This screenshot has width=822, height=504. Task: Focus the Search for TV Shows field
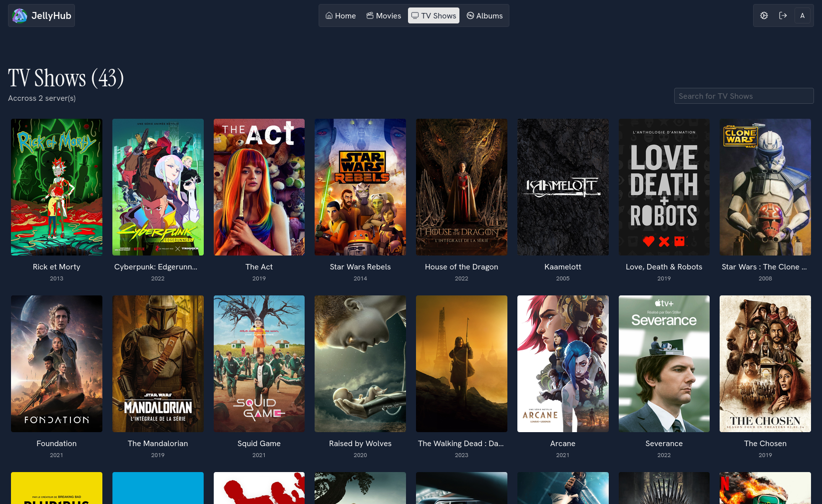[744, 96]
